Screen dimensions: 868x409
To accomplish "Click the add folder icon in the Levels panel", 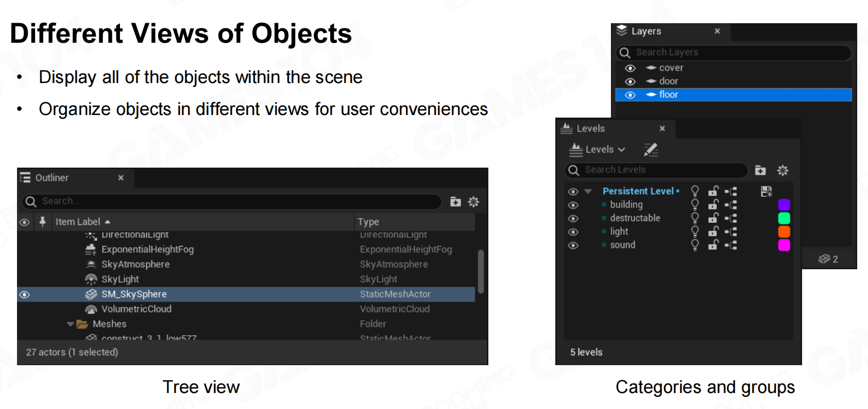I will 760,170.
